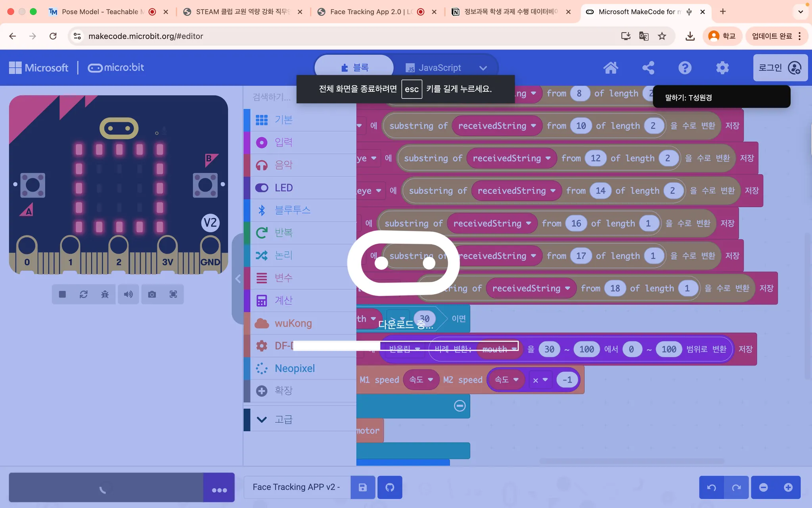Open the Neopixel toolbox category

click(x=295, y=368)
